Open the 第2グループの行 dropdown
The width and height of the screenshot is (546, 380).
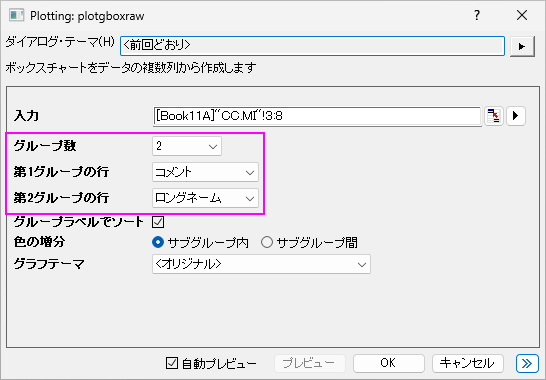[205, 198]
